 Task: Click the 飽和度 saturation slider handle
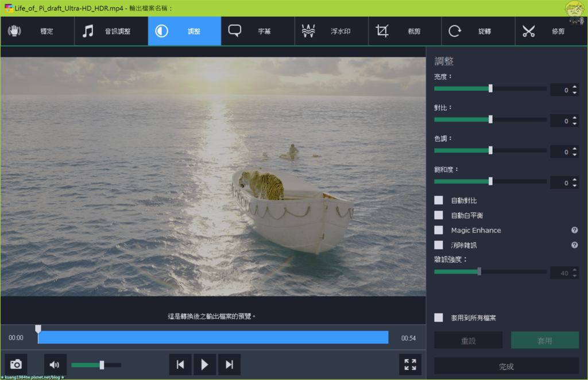coord(490,181)
